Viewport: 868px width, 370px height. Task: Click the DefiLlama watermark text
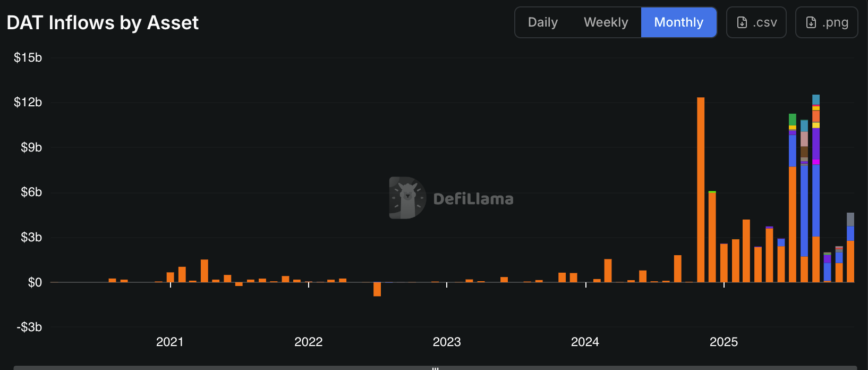pyautogui.click(x=473, y=199)
